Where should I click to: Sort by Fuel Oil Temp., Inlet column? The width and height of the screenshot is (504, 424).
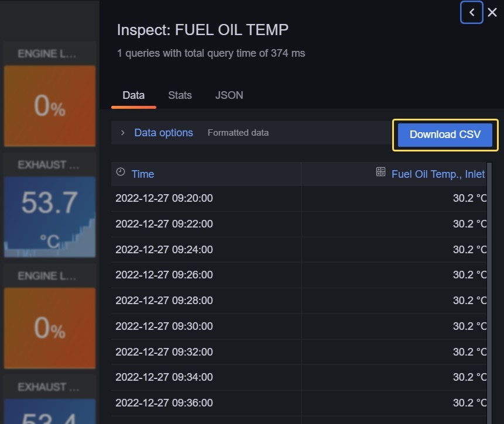coord(438,174)
